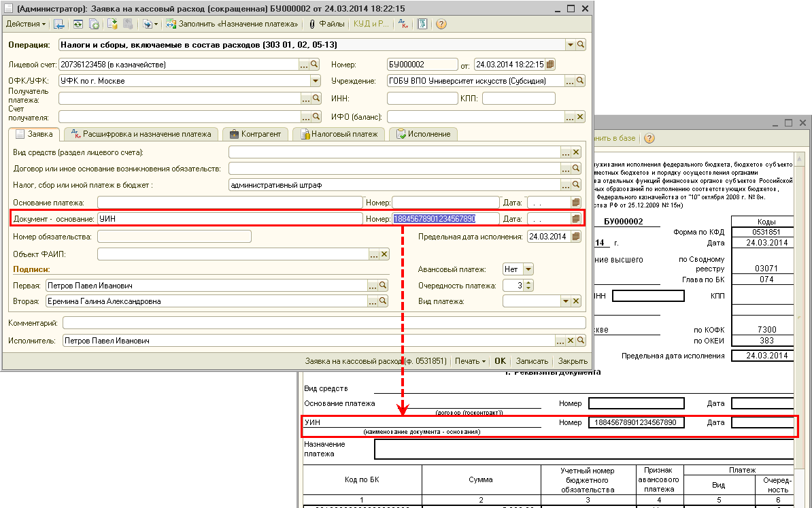Open calendar for document date field
The height and width of the screenshot is (508, 812).
550,65
